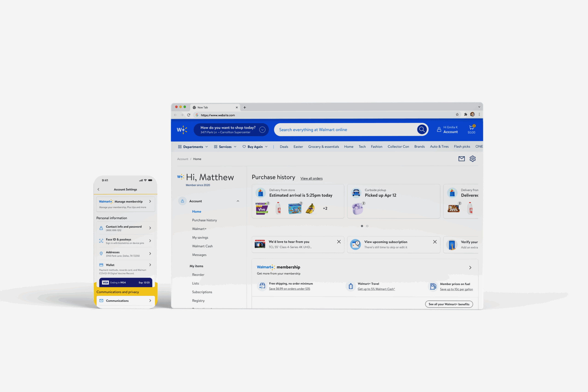Click the search magnifier button
Screen dimensions: 588x392
[x=421, y=130]
